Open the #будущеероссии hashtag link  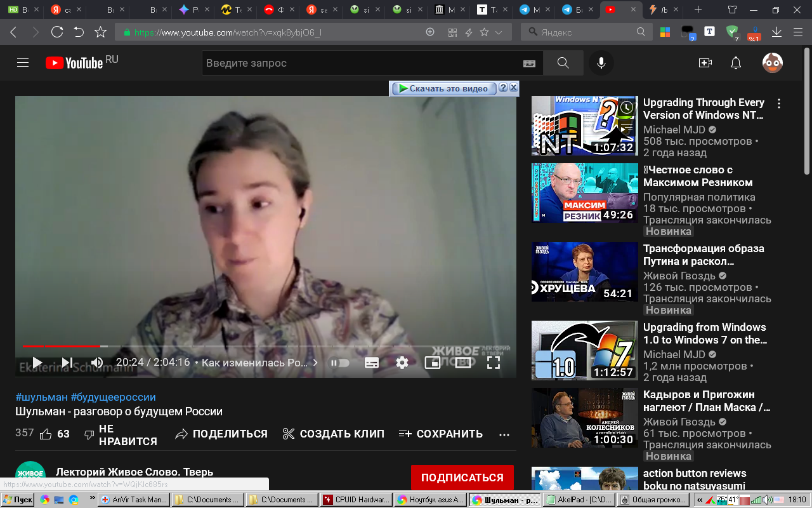tap(113, 397)
